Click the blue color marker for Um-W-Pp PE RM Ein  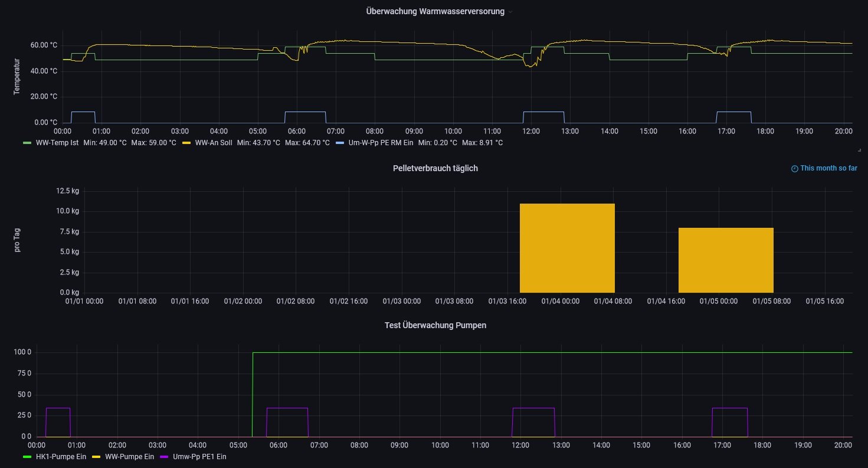[339, 143]
